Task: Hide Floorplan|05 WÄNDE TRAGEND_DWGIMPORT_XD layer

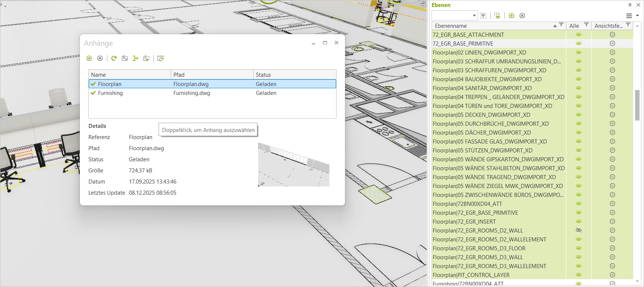Action: [579, 177]
